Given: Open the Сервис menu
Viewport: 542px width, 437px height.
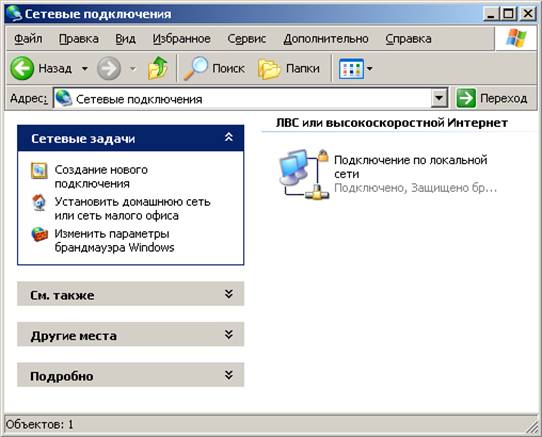Looking at the screenshot, I should click(246, 39).
